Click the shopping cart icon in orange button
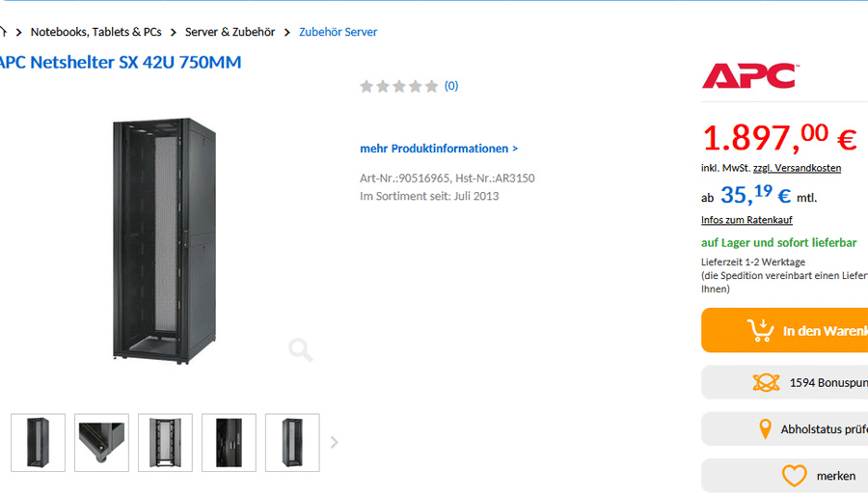Viewport: 868px width, 497px height. tap(761, 330)
